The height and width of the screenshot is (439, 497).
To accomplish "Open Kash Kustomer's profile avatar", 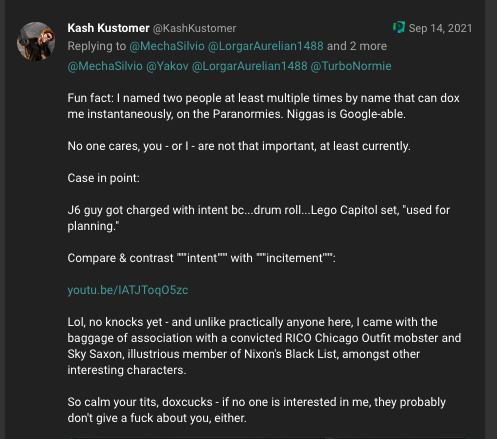I will point(36,41).
